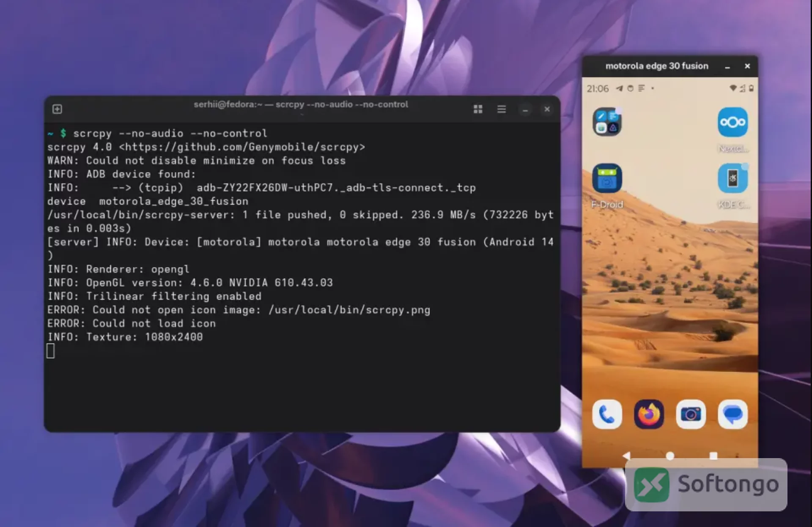812x527 pixels.
Task: Tap the Android home navigation button
Action: pos(670,456)
